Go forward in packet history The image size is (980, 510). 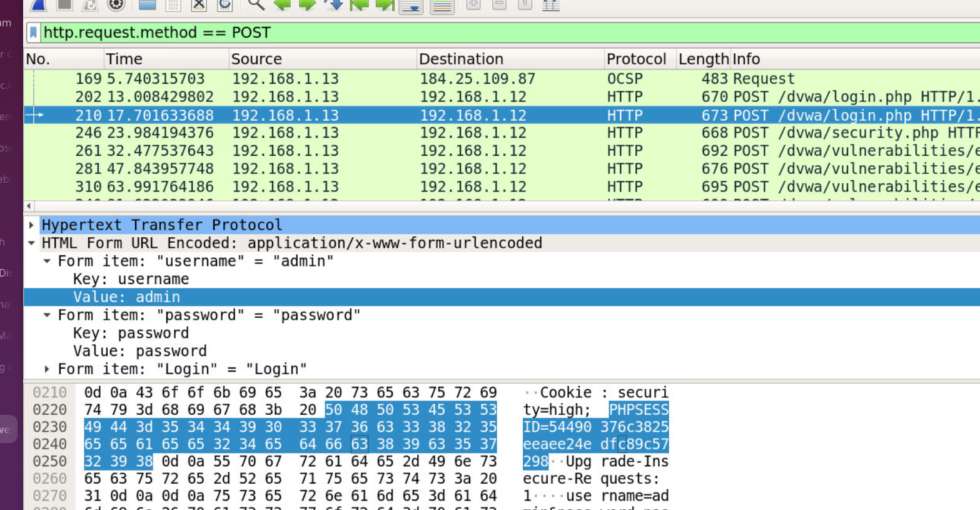pos(307,5)
